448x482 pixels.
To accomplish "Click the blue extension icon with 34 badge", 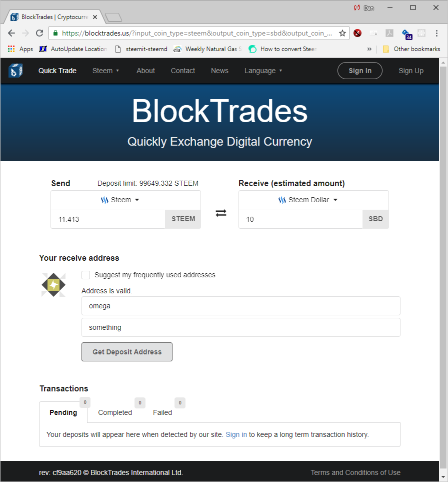I will click(407, 34).
